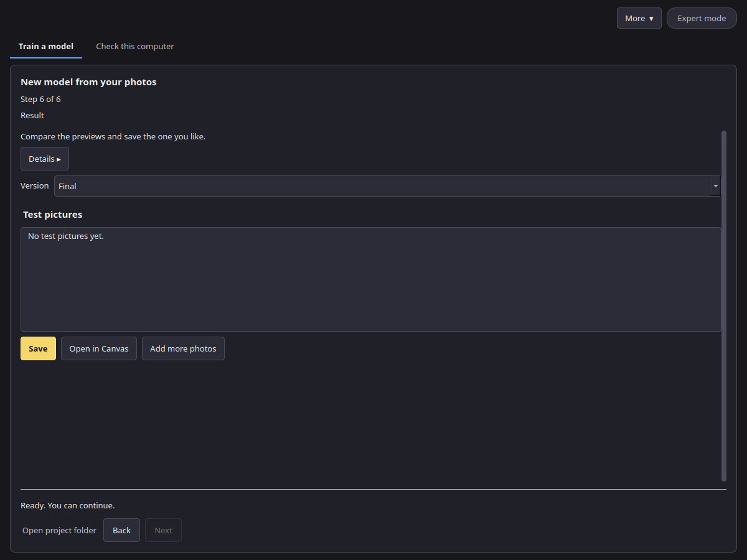
Task: Click Open project folder link
Action: point(59,530)
